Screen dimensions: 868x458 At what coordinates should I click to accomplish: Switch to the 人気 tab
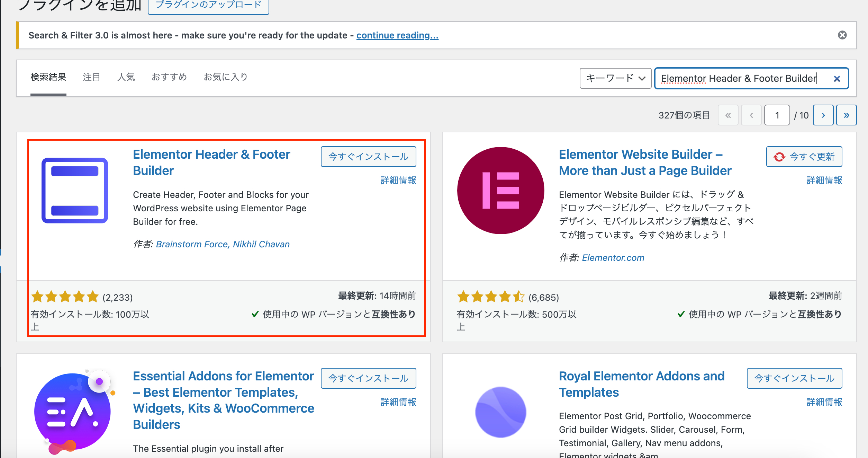click(126, 77)
